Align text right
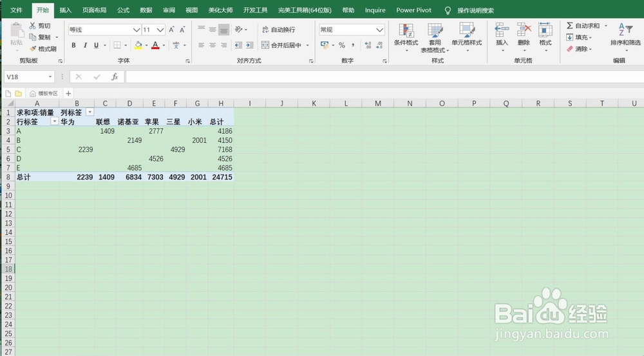 pos(223,45)
